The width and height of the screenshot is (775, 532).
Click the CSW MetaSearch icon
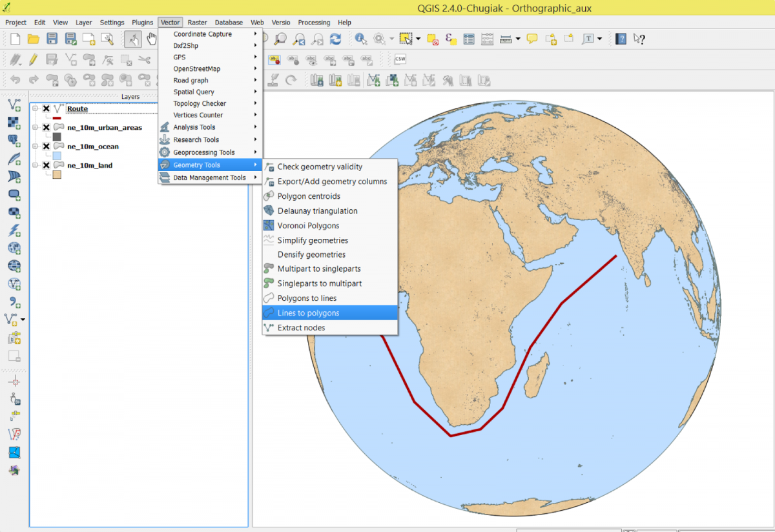[x=400, y=59]
